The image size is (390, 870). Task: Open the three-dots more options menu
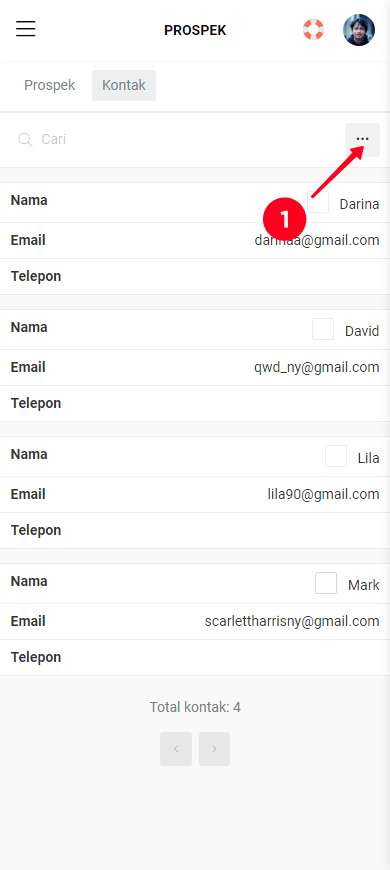[x=362, y=140]
